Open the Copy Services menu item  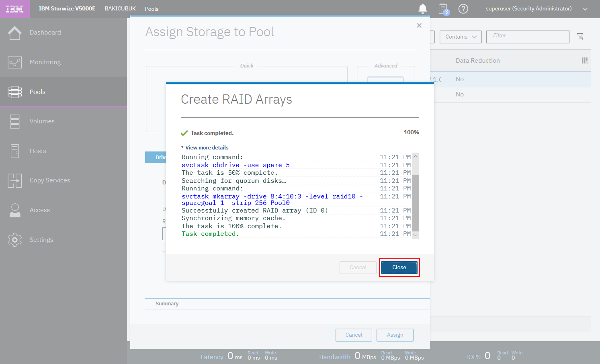coord(50,180)
